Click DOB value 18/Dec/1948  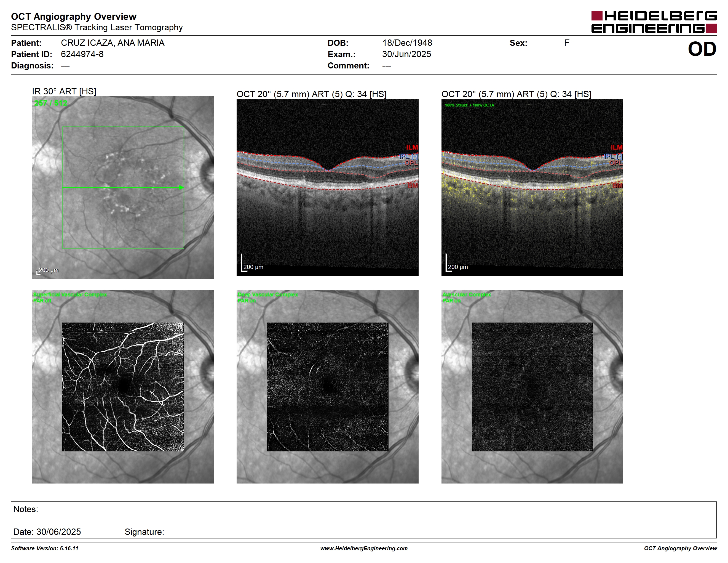[x=407, y=43]
